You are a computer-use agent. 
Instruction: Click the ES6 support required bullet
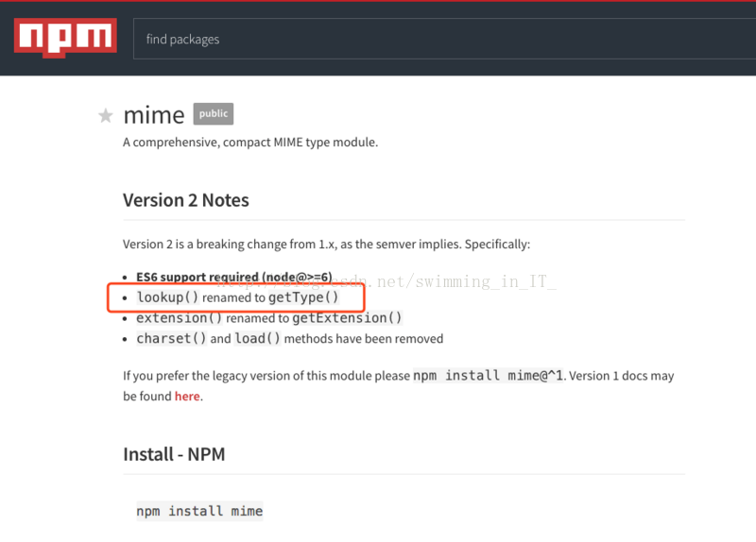click(x=233, y=278)
